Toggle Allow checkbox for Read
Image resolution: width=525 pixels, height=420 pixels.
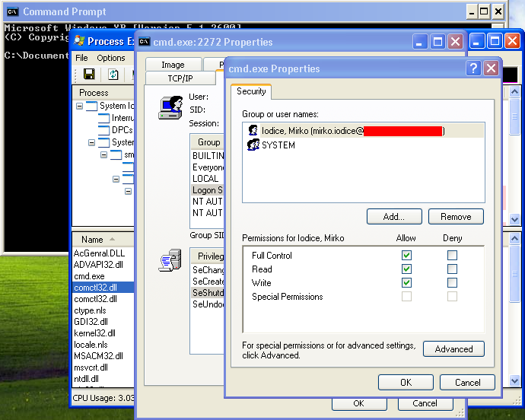406,269
